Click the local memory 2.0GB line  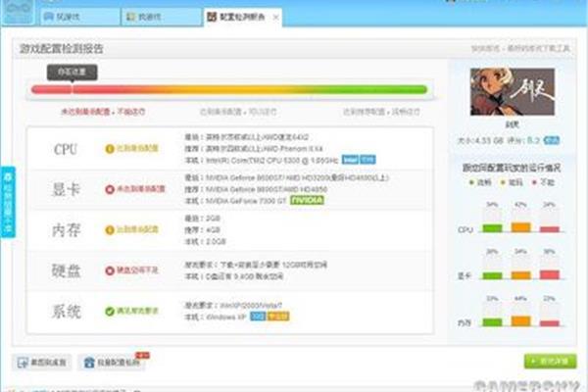pos(205,242)
